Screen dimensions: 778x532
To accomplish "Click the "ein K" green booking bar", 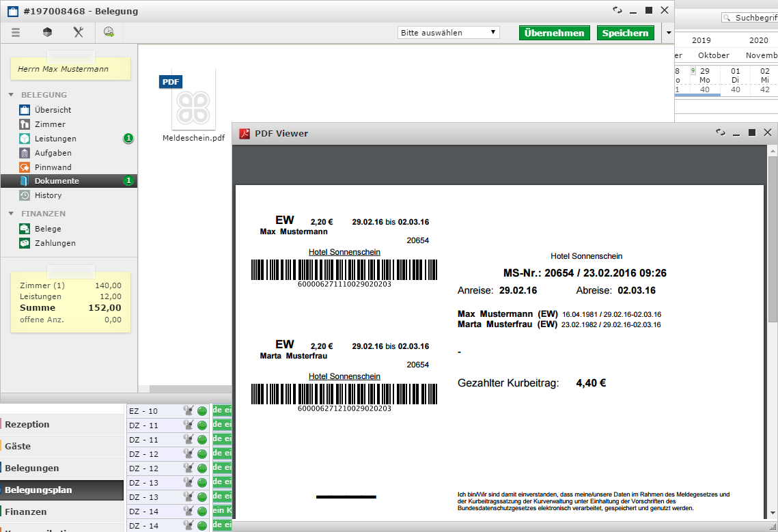I will pyautogui.click(x=222, y=511).
